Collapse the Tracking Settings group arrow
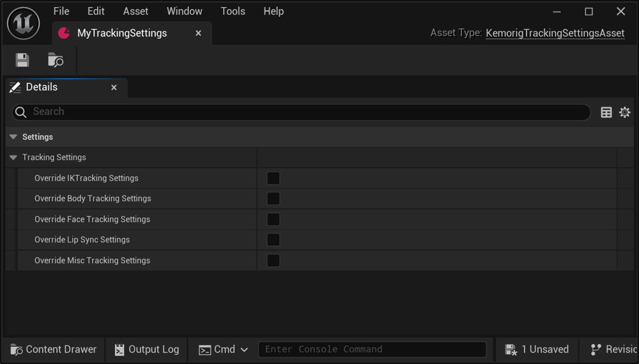This screenshot has height=364, width=639. [x=13, y=158]
